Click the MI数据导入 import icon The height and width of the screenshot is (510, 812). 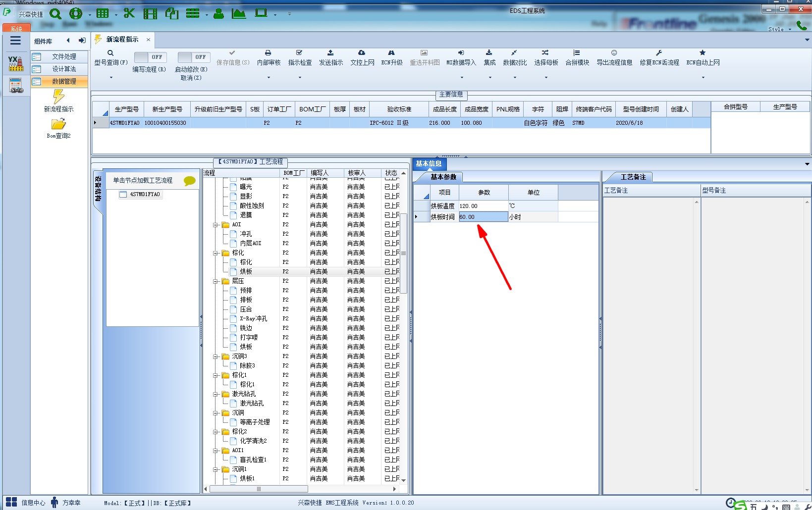(x=461, y=52)
